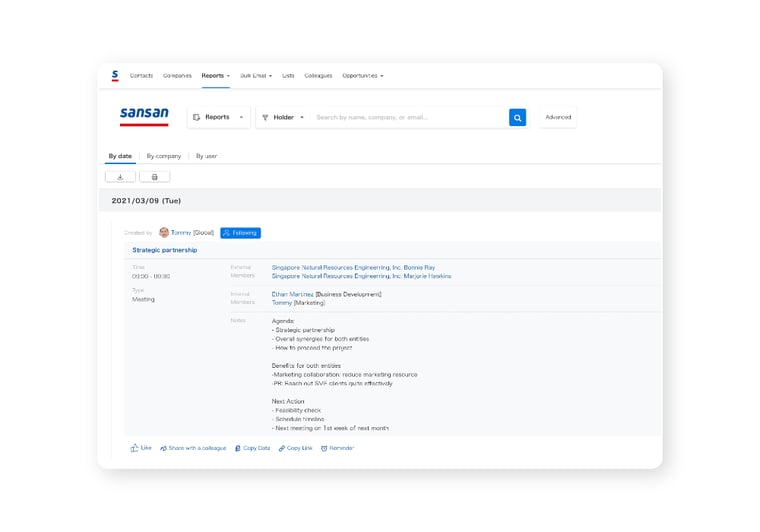
Task: Switch to the By company tab
Action: coord(164,156)
